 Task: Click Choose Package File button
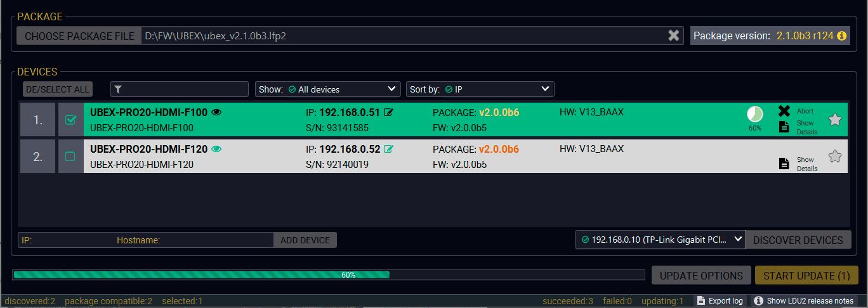point(79,36)
